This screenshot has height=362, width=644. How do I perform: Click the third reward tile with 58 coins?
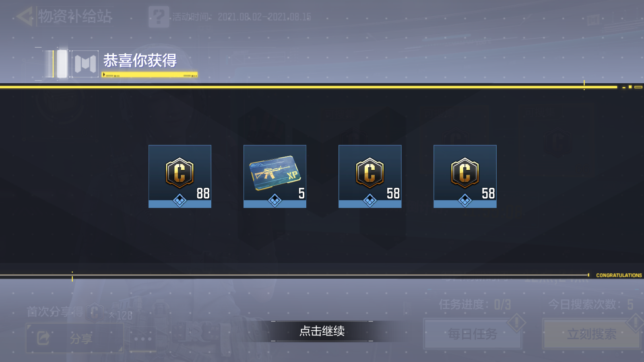point(370,176)
